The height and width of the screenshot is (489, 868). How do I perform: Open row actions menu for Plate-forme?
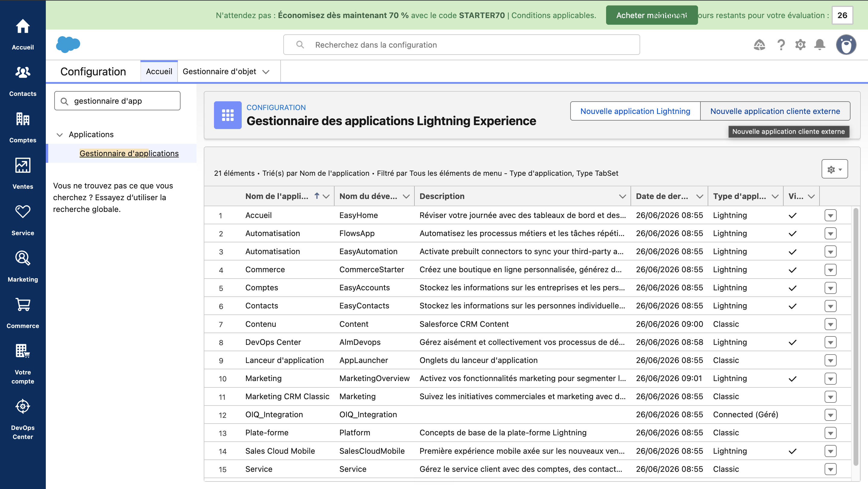click(x=830, y=433)
